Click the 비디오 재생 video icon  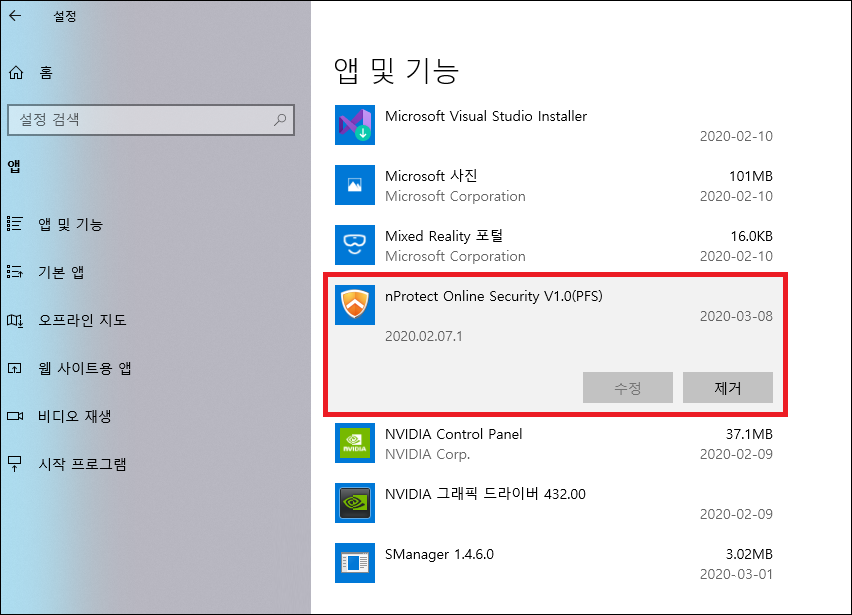coord(14,416)
